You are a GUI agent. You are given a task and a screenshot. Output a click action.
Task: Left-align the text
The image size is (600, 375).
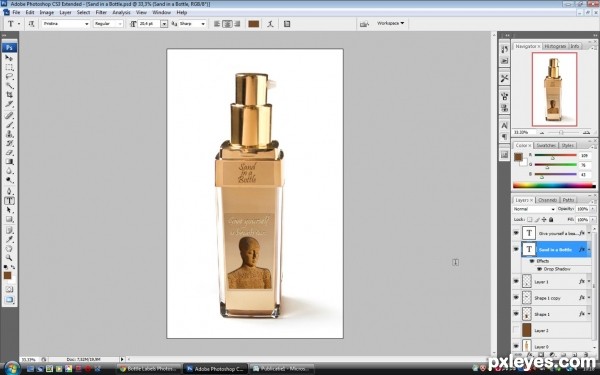(x=217, y=24)
